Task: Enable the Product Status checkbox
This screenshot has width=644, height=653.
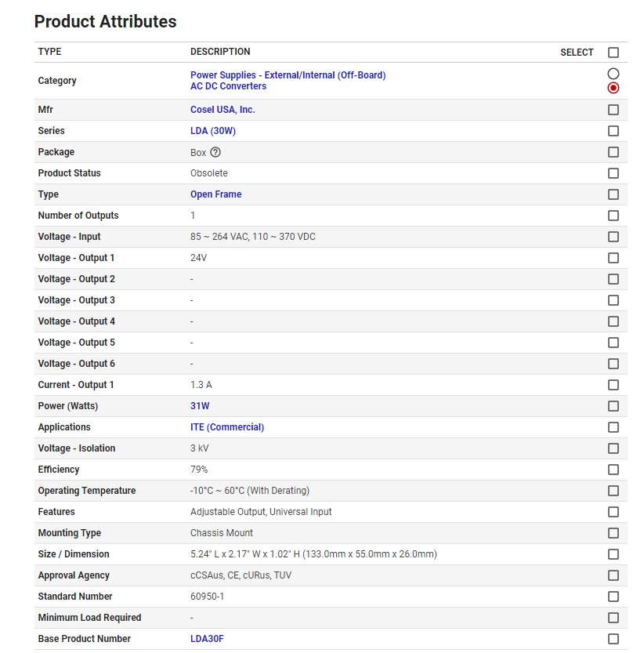Action: click(613, 173)
